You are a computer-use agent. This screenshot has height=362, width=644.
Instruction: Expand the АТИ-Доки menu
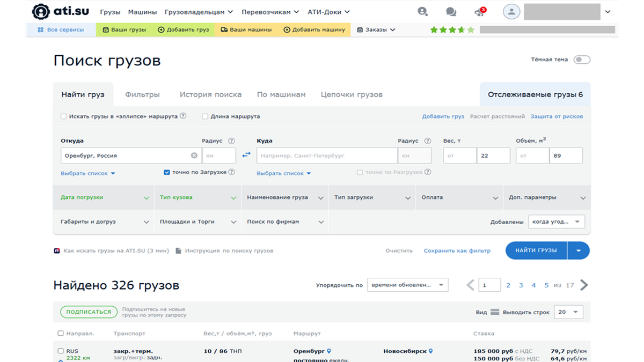pos(328,12)
